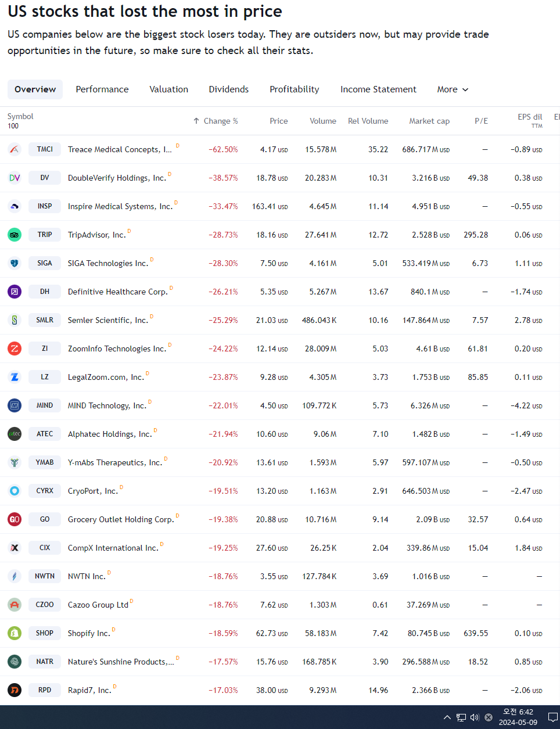Click the NWTN Inc. logo icon
The width and height of the screenshot is (560, 729).
(x=15, y=576)
